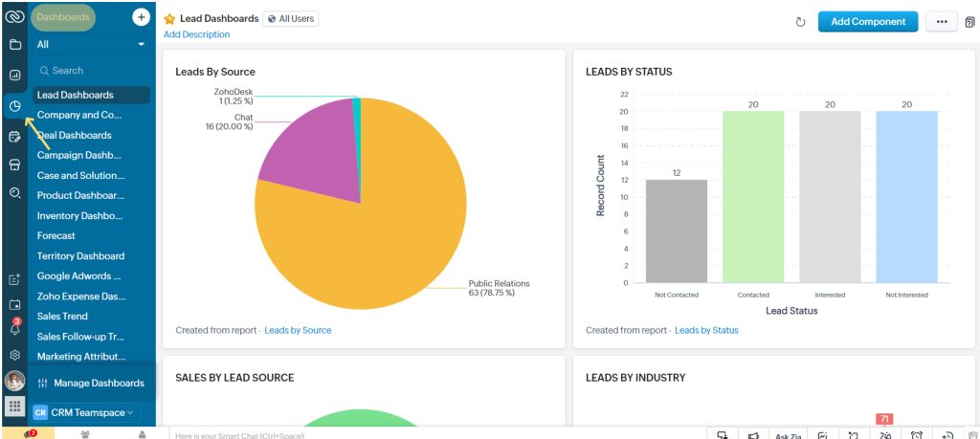Click the copy icon right of more options
Viewport: 980px width, 439px height.
click(x=970, y=22)
